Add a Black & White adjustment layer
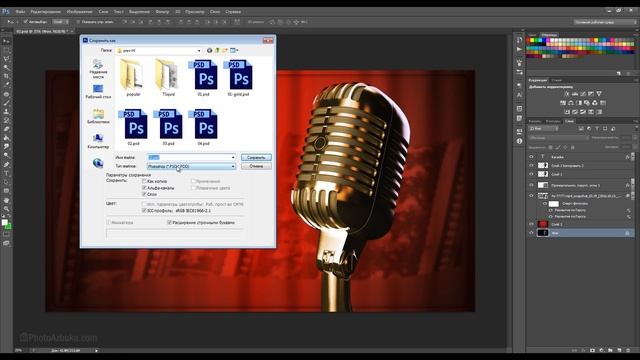Viewport: 640px width, 360px height. click(x=579, y=103)
